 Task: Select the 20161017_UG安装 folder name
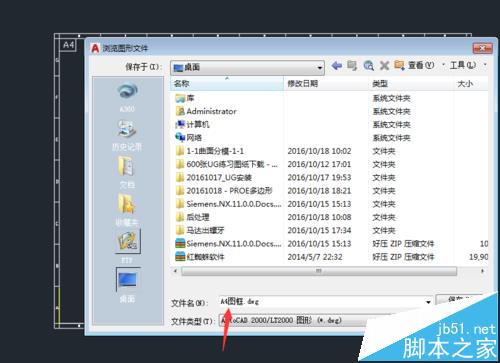(219, 177)
